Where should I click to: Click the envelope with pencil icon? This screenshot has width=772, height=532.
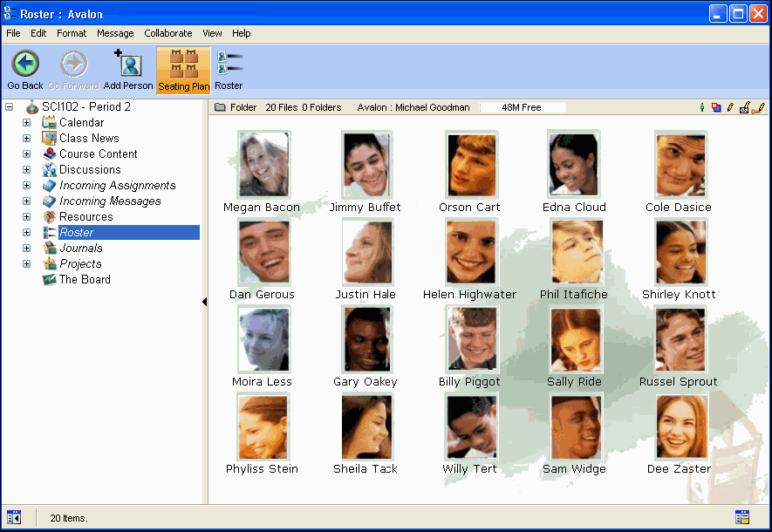pos(744,107)
